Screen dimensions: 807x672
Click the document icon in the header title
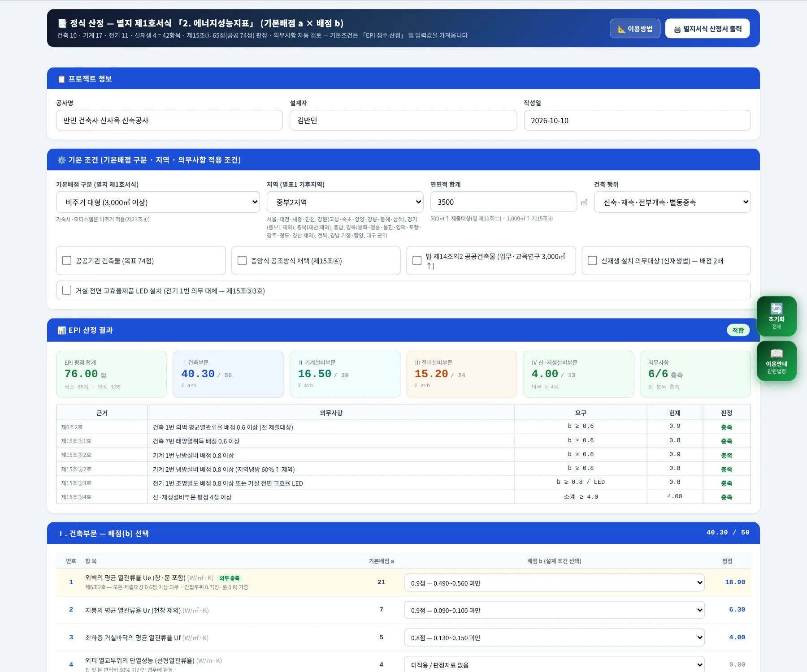pyautogui.click(x=62, y=23)
